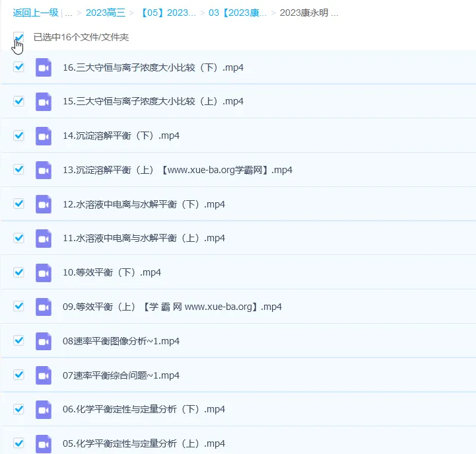Click video icon for 15.三大守恒与离子浓度大小比较（上）
The image size is (476, 454).
[x=44, y=101]
